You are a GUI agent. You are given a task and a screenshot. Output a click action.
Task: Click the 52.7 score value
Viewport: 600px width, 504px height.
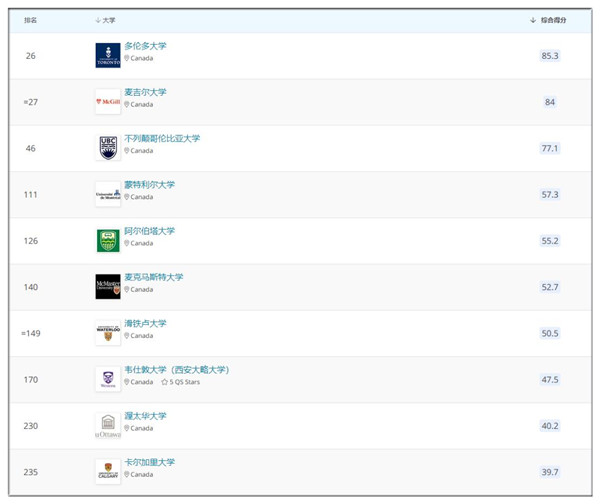550,287
